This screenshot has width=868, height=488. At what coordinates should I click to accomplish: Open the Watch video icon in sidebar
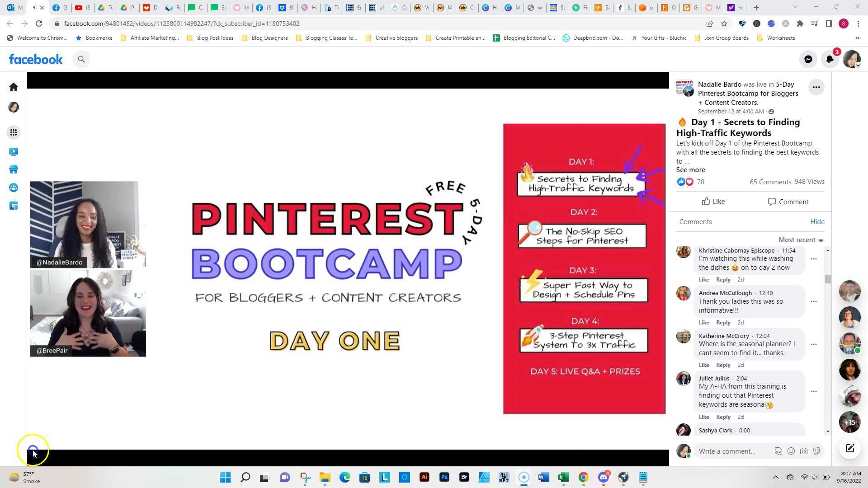point(14,151)
